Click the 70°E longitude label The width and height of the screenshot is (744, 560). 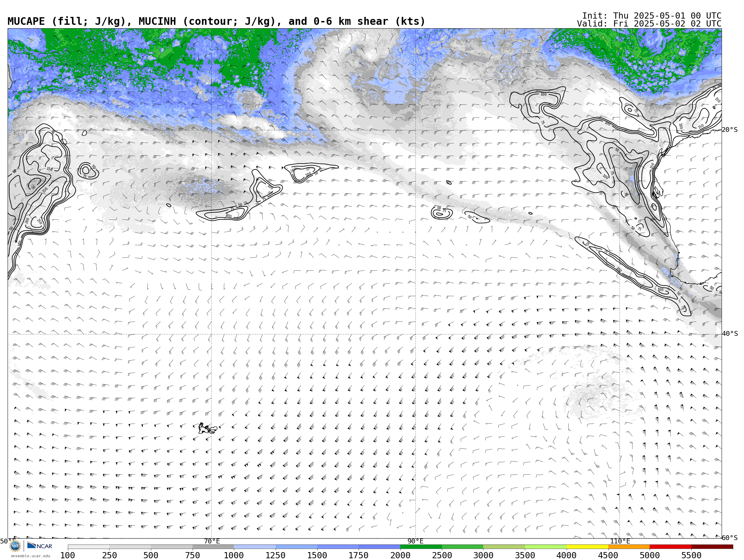[212, 541]
